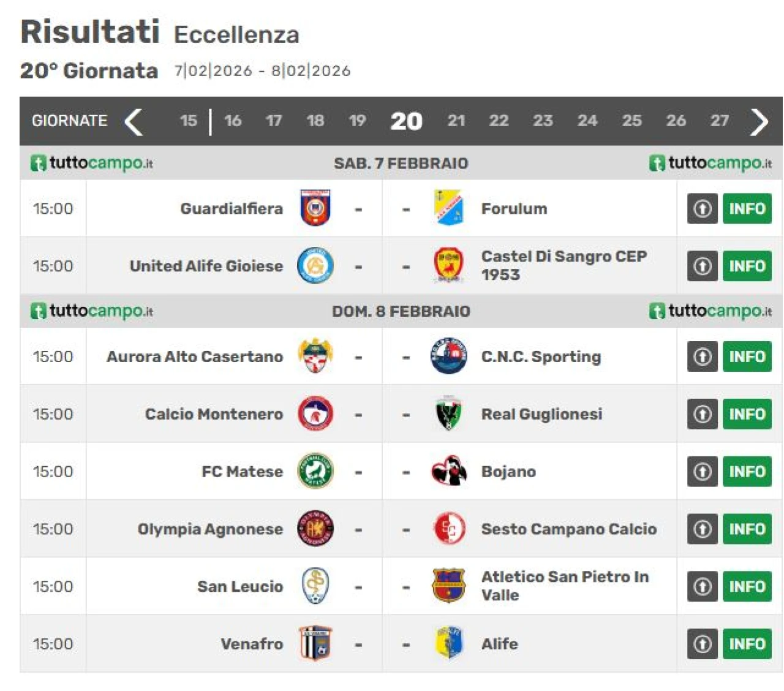The image size is (784, 691).
Task: Click the Venafro team crest
Action: coord(315,644)
